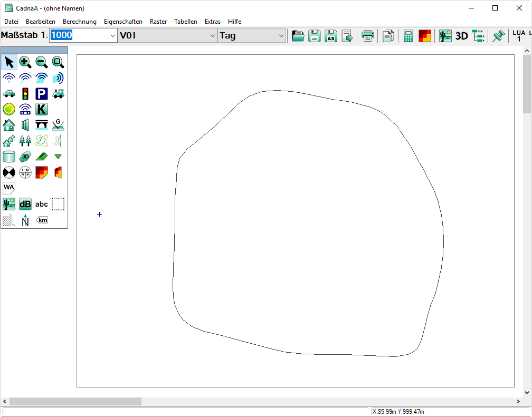Open the Bearbeiten menu
This screenshot has height=417, width=532.
[x=40, y=22]
